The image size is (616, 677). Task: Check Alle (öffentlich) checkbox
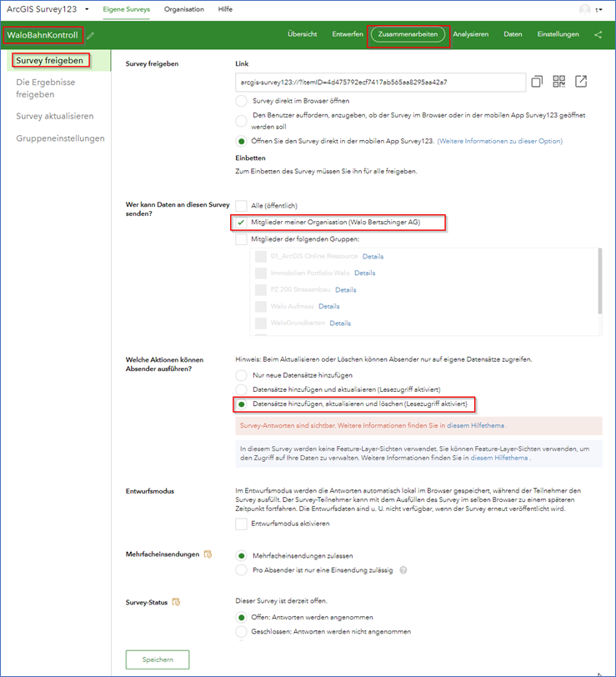241,205
